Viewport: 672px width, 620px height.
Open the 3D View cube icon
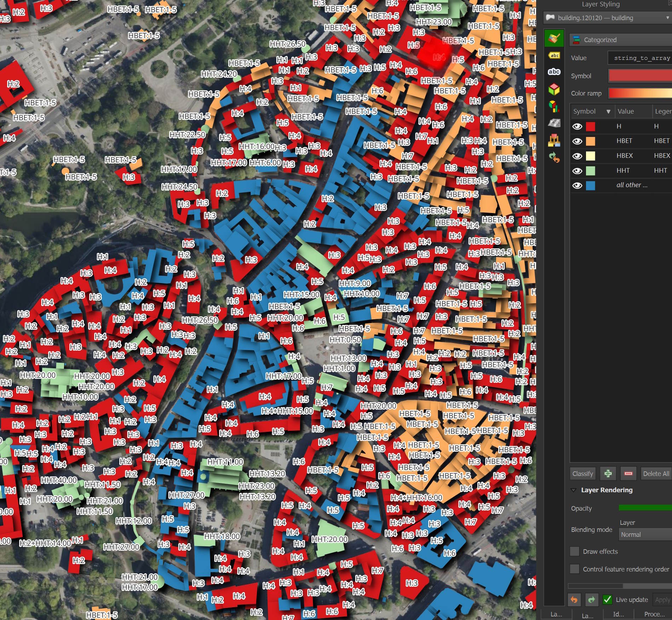554,89
